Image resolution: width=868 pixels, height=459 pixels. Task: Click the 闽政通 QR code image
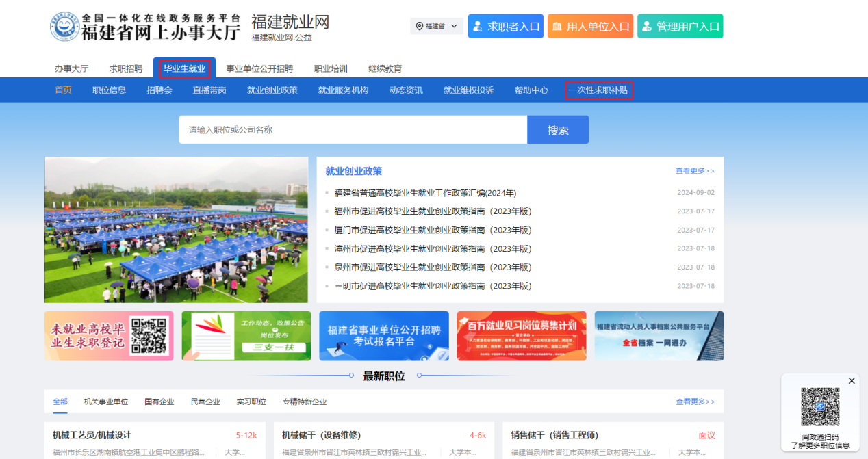(x=820, y=407)
